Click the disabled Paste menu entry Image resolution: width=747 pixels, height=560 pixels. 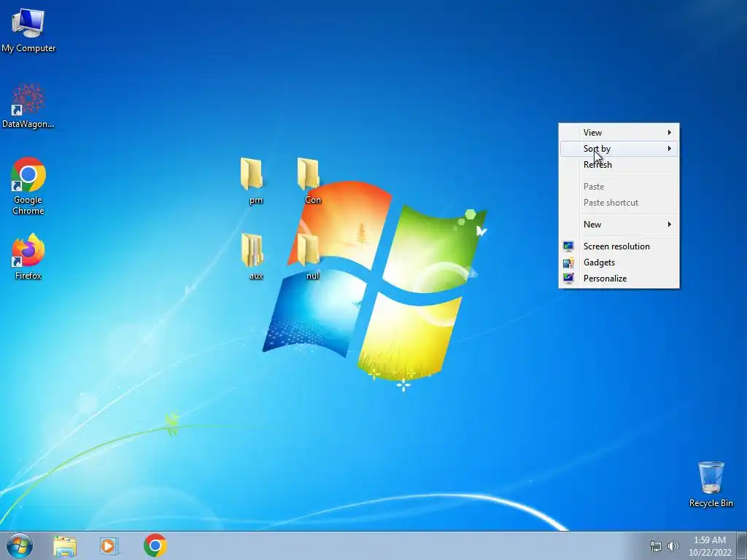[x=619, y=187]
